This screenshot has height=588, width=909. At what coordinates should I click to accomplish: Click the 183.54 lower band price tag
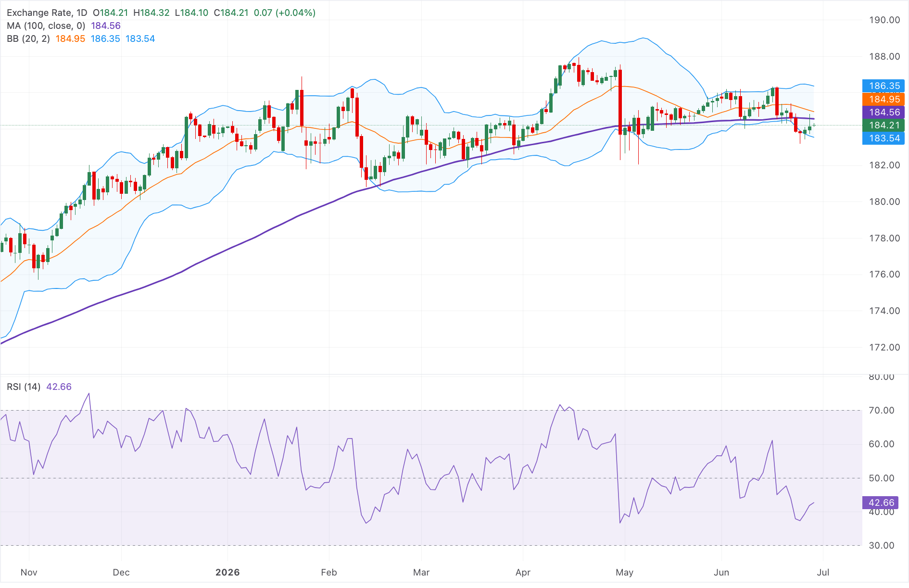click(884, 138)
